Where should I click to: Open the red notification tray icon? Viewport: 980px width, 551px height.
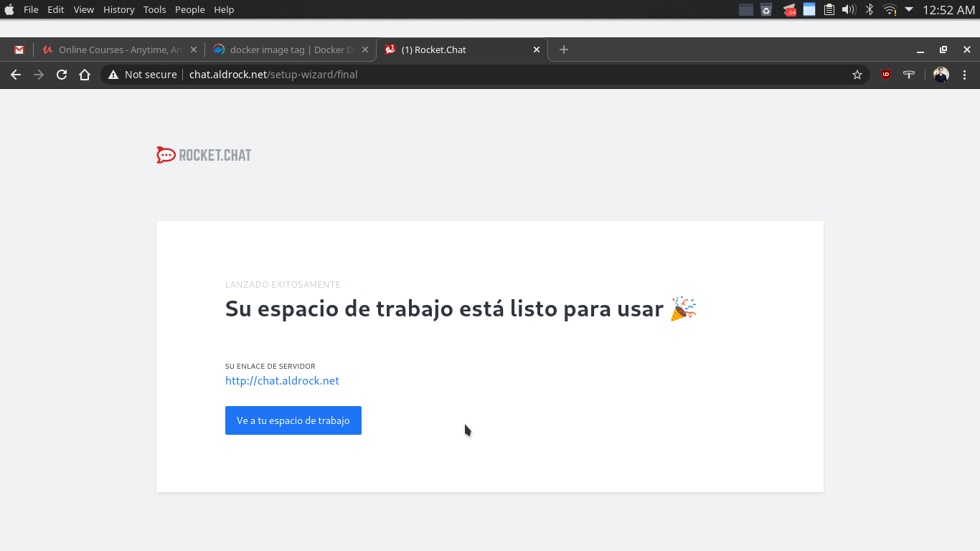(790, 10)
